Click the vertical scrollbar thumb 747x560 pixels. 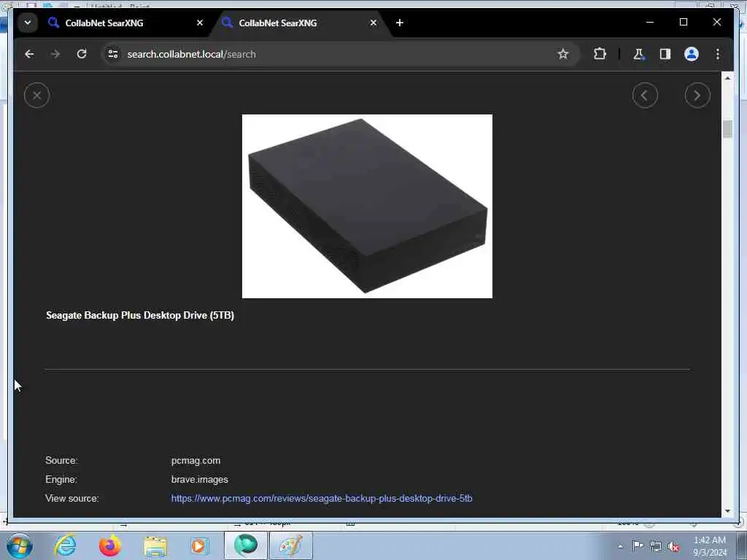pyautogui.click(x=727, y=129)
